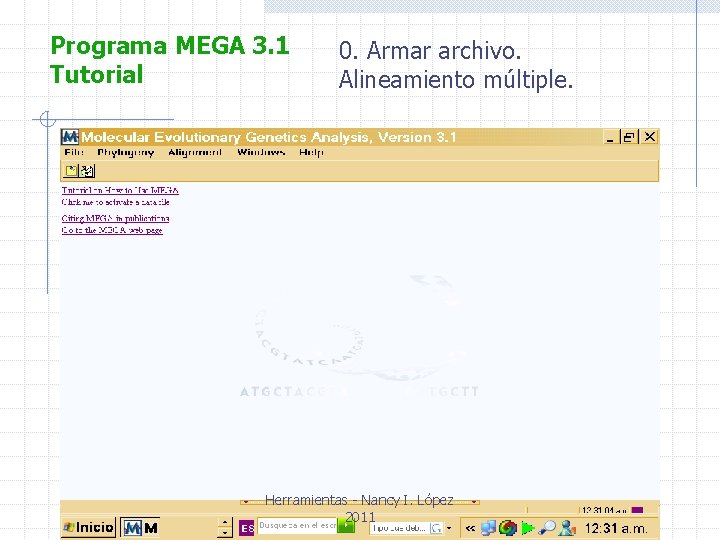Click the magnifying glass tray icon

547,528
